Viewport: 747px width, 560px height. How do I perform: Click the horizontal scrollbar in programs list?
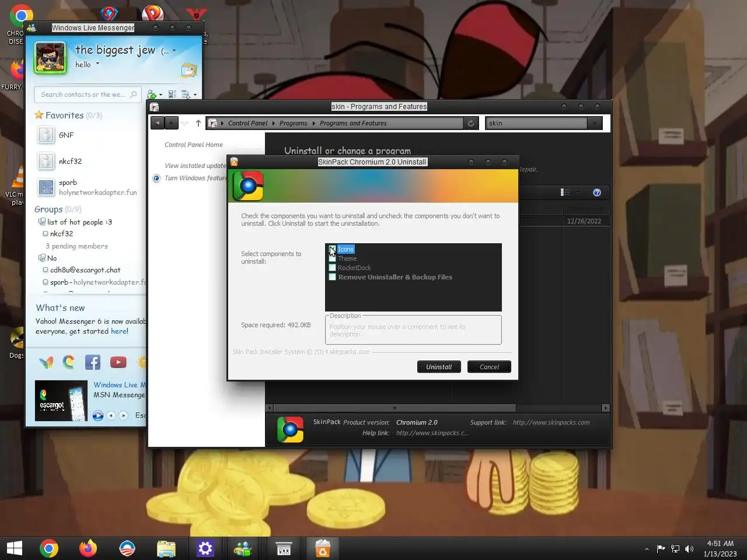395,408
